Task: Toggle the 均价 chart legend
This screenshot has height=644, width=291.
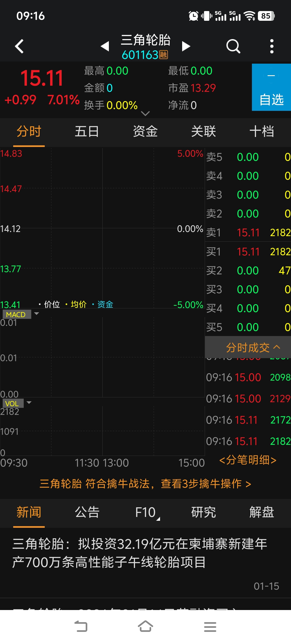Action: [76, 304]
